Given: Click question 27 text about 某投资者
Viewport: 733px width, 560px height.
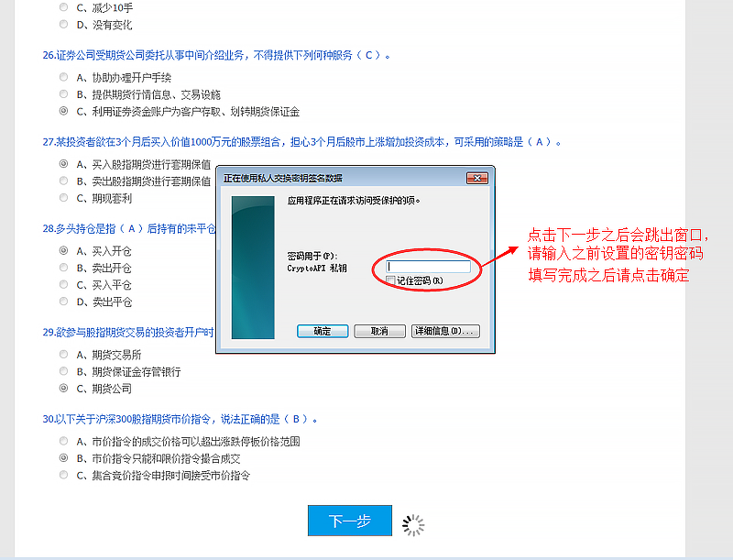Looking at the screenshot, I should 301,142.
